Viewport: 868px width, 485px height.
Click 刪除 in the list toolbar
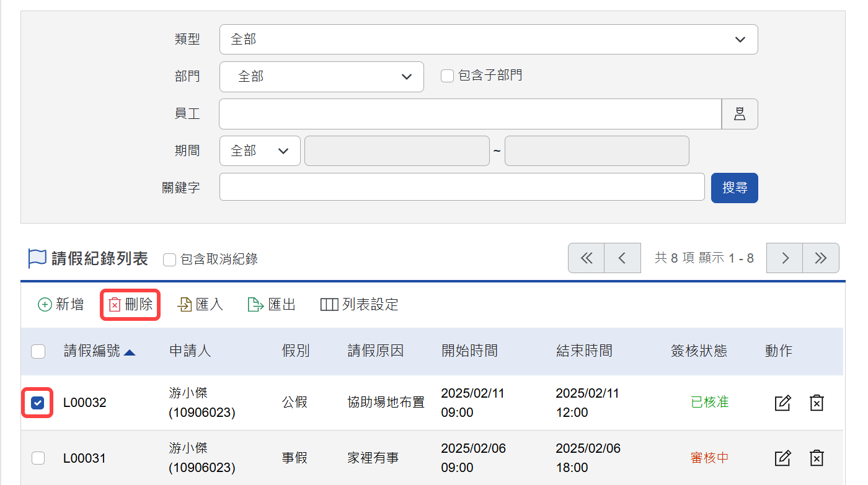tap(131, 305)
